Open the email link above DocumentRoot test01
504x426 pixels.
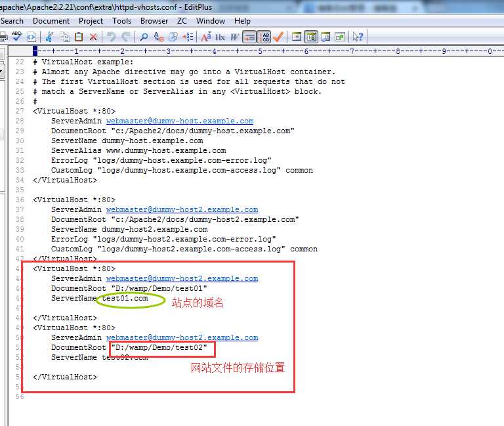(x=182, y=278)
